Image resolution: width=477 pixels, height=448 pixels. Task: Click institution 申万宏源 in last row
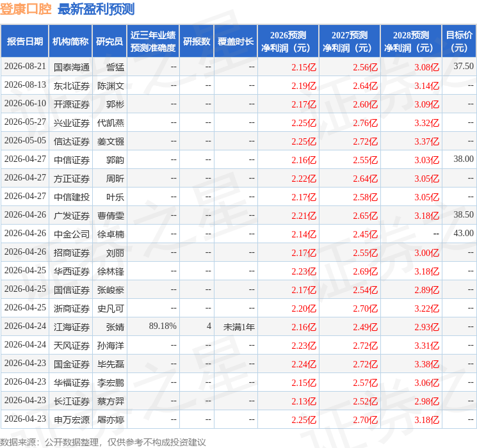(72, 420)
